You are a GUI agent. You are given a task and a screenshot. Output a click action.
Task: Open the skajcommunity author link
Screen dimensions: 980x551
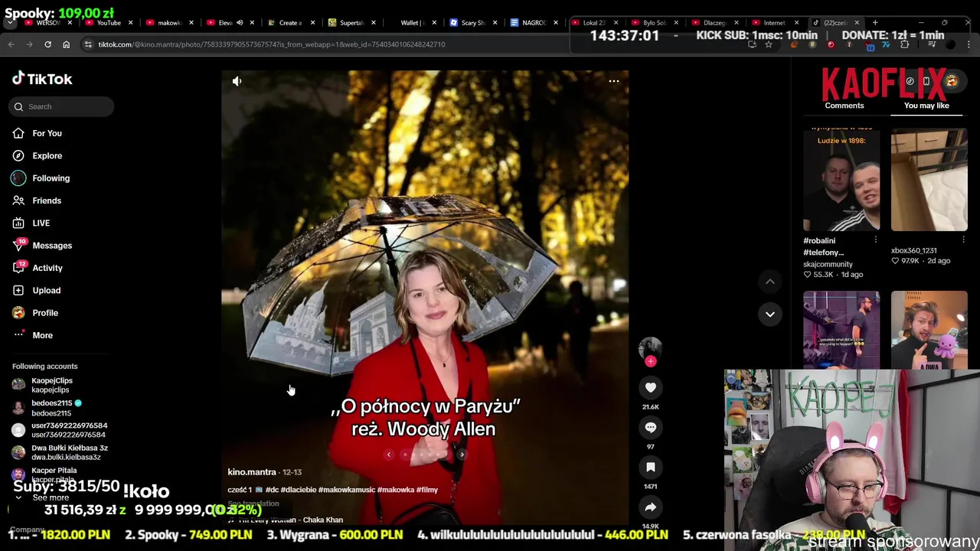coord(828,264)
